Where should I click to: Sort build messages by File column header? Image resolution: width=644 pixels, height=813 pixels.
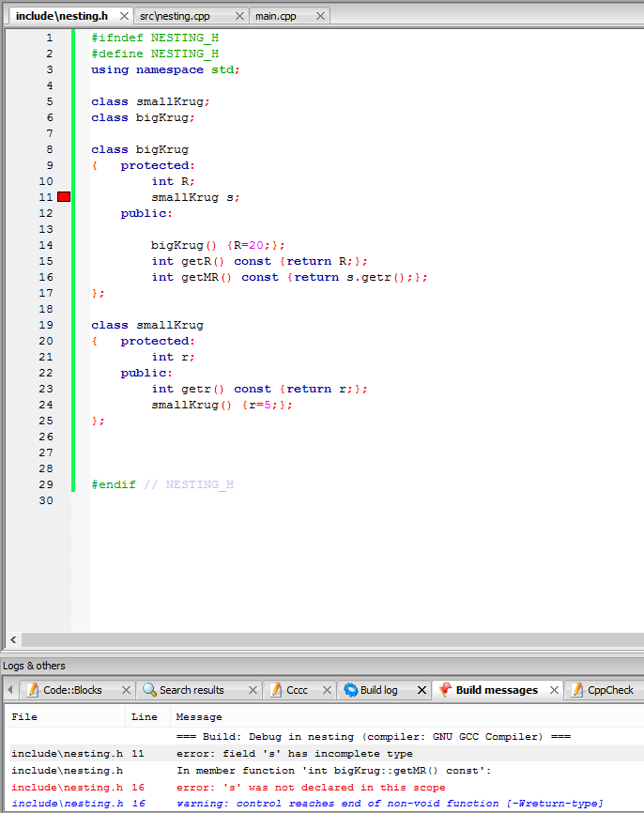coord(67,717)
